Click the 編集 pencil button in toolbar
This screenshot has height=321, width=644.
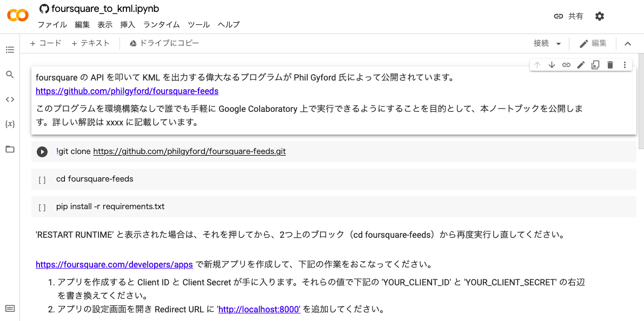pos(593,44)
